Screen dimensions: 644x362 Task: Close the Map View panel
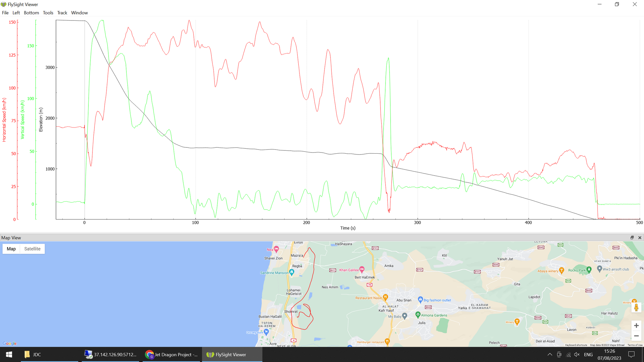point(640,238)
